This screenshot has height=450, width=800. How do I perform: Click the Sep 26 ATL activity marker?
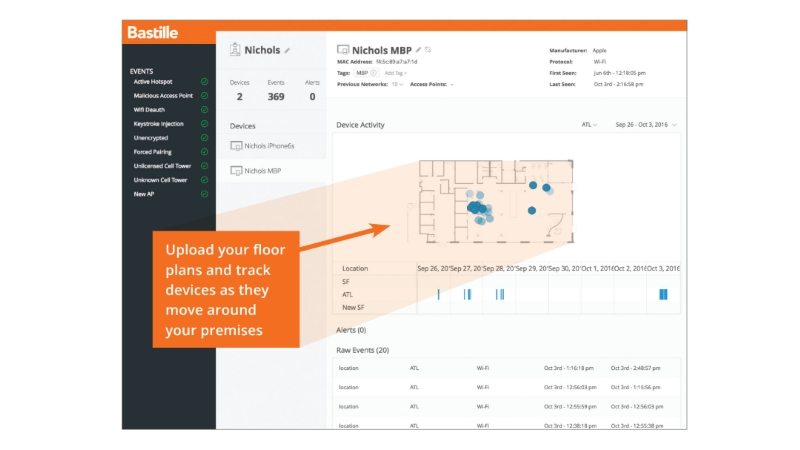pos(438,294)
